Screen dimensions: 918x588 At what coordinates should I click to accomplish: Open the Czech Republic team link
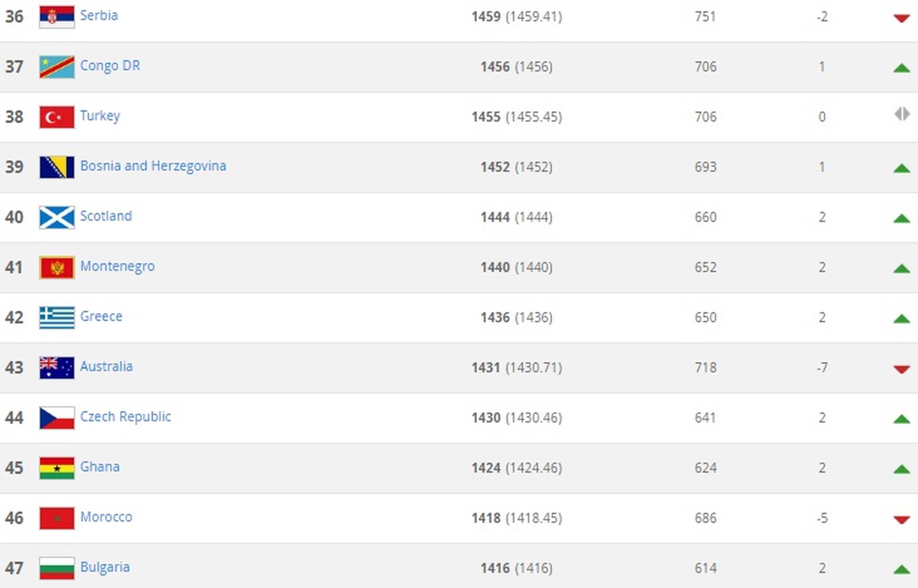pyautogui.click(x=125, y=417)
